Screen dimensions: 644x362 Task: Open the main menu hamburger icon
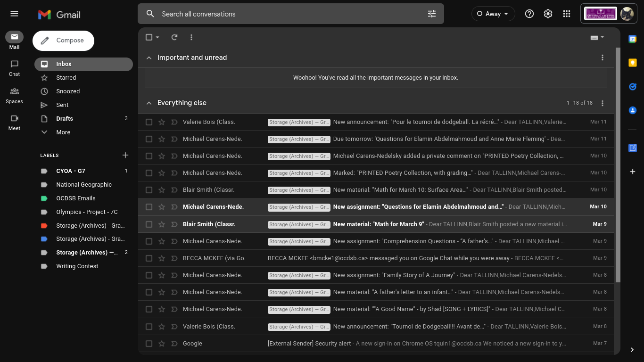click(14, 14)
